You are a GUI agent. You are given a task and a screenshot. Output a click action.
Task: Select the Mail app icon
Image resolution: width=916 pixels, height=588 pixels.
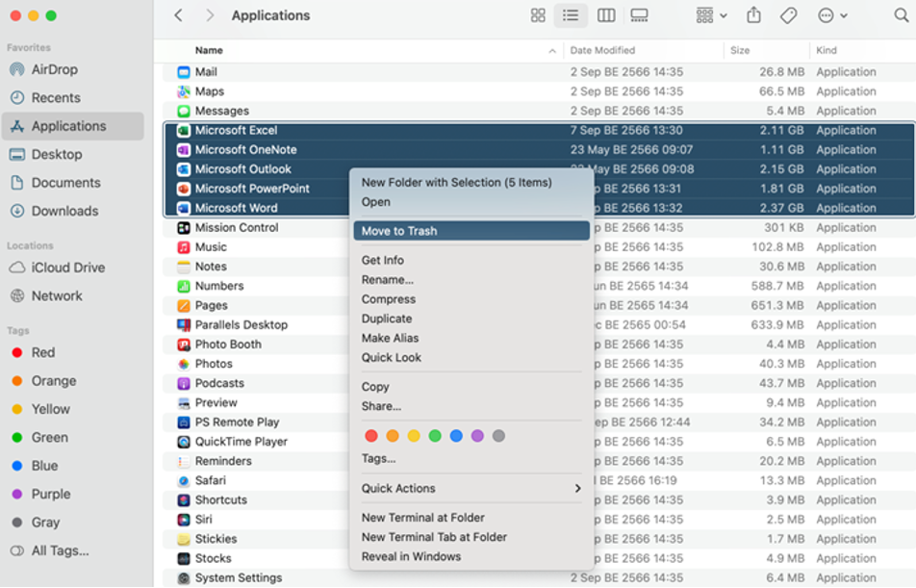click(x=184, y=72)
